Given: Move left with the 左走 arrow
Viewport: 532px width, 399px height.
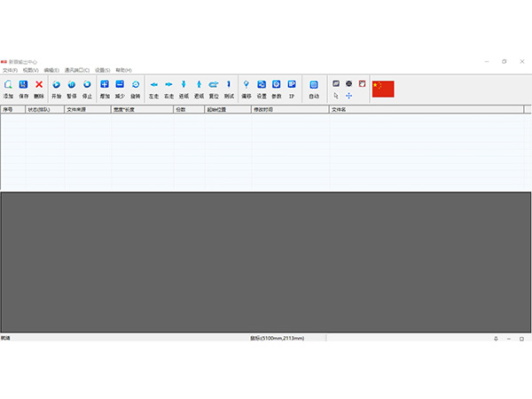Looking at the screenshot, I should tap(154, 87).
